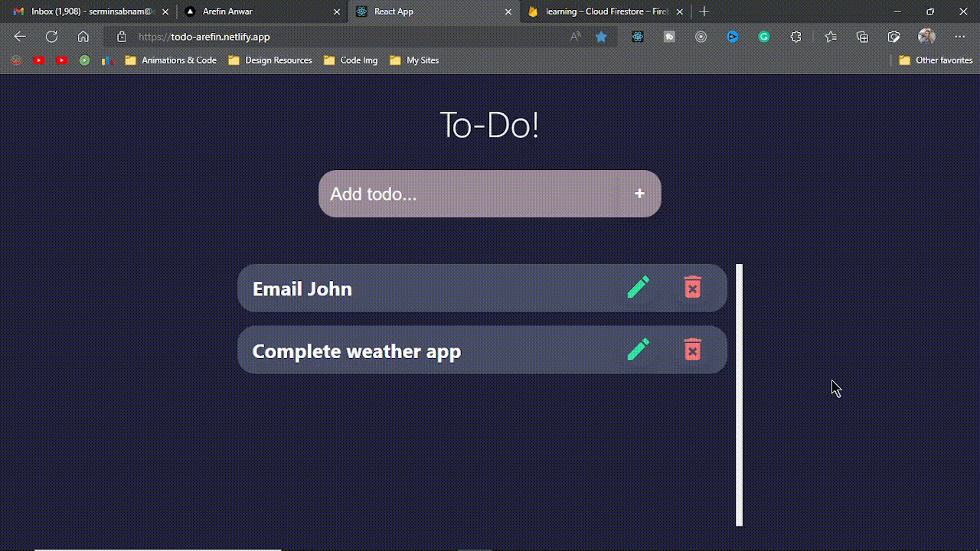Edit the Email John todo
The height and width of the screenshot is (551, 980).
pyautogui.click(x=638, y=288)
